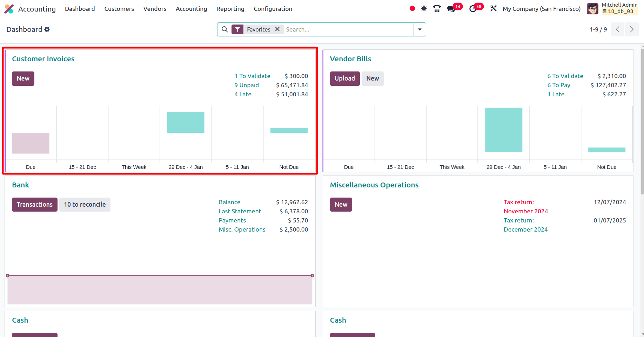Open the debug bug icon menu
Screen dimensions: 644x337
pos(424,8)
